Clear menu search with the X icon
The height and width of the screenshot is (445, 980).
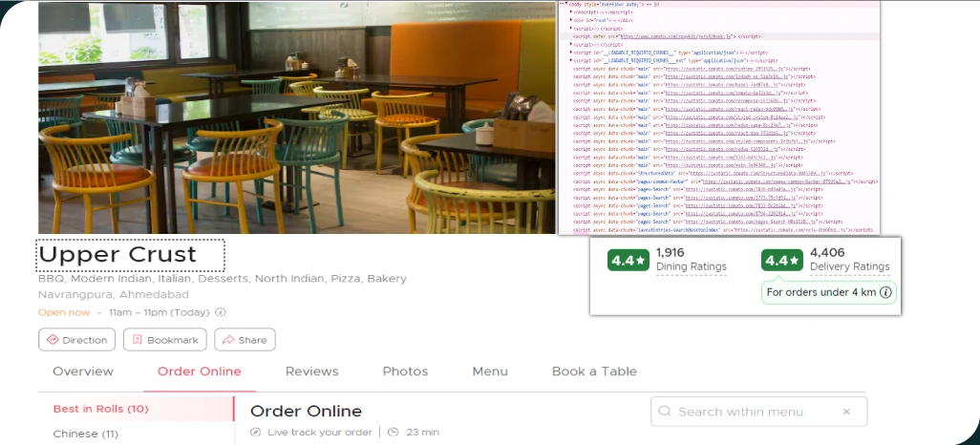(x=846, y=412)
